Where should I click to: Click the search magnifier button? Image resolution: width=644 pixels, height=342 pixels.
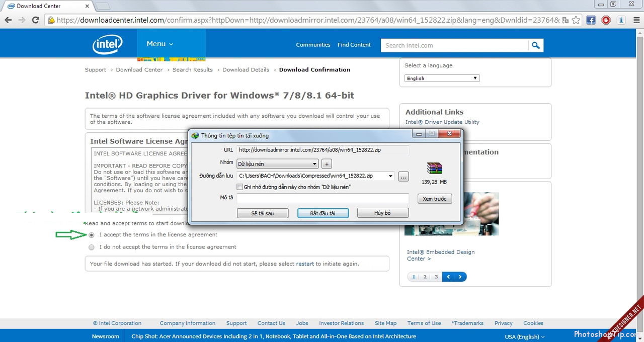pyautogui.click(x=536, y=45)
